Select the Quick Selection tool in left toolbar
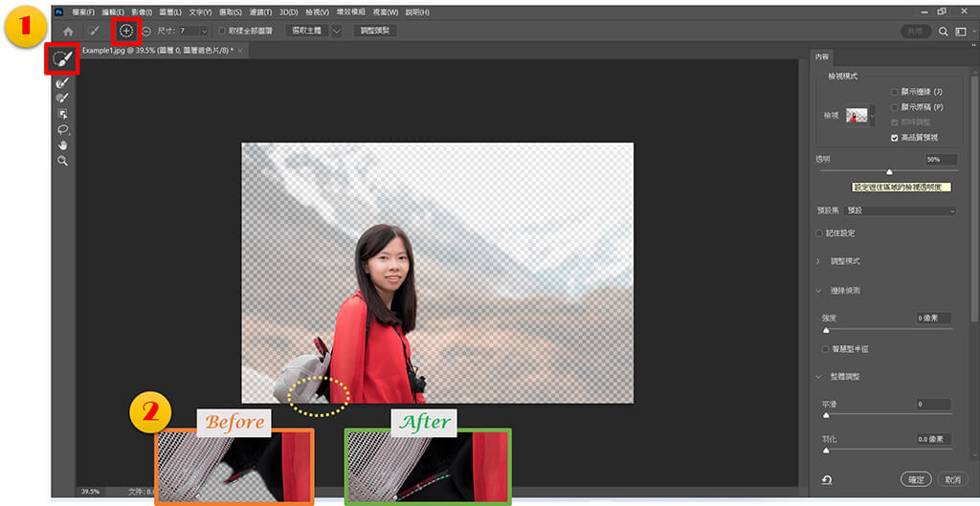The image size is (980, 506). tap(63, 59)
